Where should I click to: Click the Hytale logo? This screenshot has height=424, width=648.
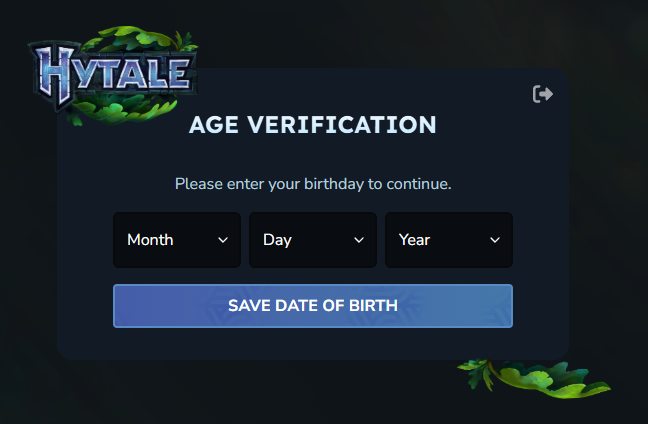pos(112,74)
